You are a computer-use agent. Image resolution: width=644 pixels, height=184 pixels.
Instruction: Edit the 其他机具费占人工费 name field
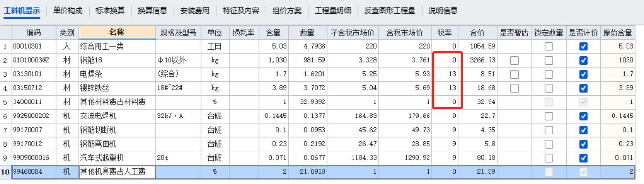pos(117,172)
